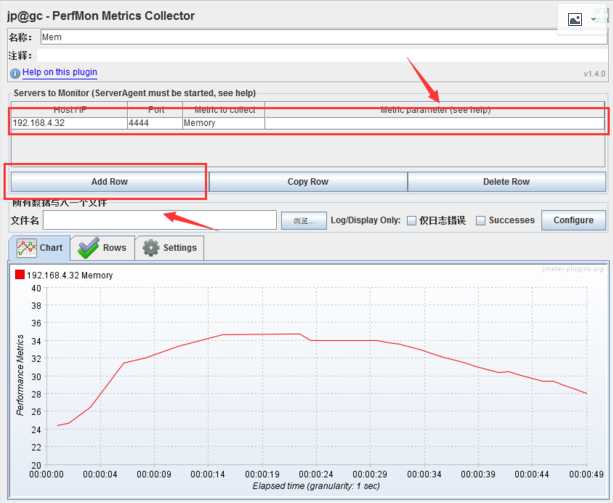
Task: Add a new row with Add Row
Action: pyautogui.click(x=109, y=182)
